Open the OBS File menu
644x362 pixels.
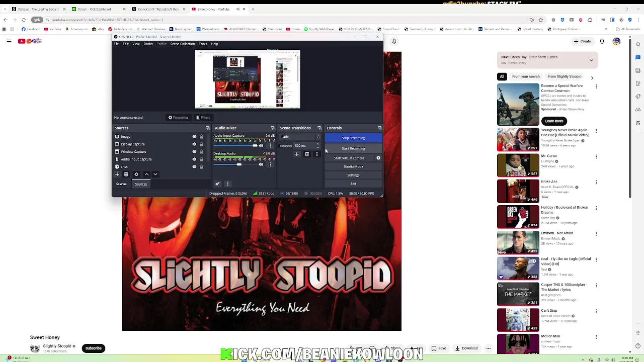coord(116,44)
